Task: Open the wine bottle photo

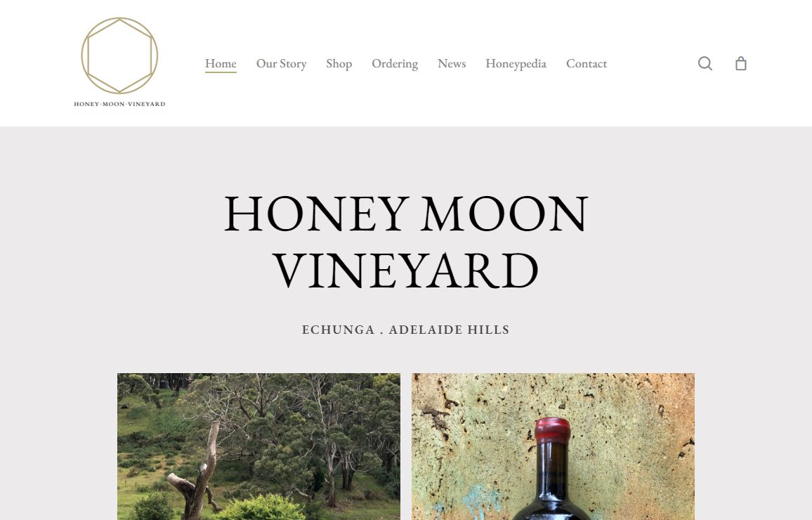Action: [x=553, y=446]
